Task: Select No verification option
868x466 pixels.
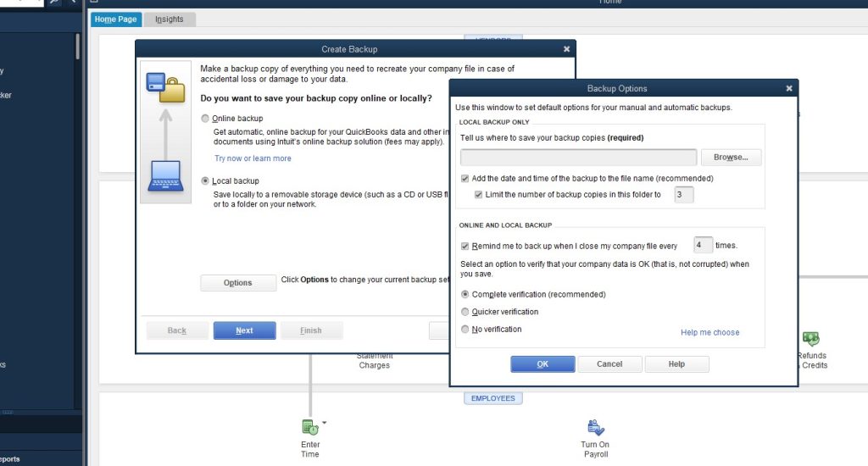Action: (x=465, y=330)
